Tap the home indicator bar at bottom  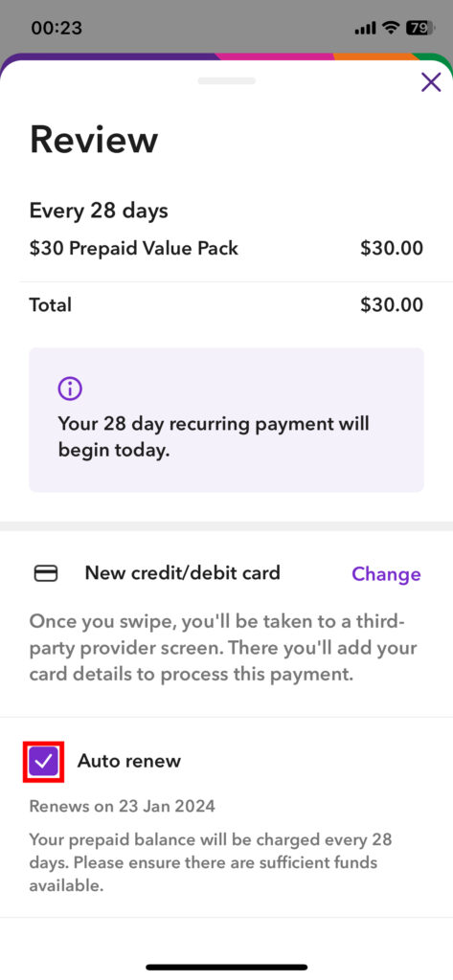tap(226, 967)
